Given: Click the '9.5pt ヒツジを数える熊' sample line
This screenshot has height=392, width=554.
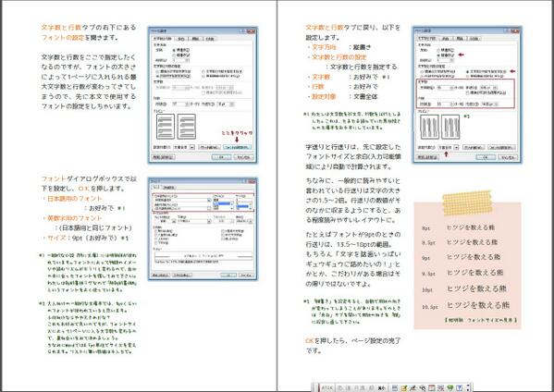Looking at the screenshot, I should [x=462, y=273].
